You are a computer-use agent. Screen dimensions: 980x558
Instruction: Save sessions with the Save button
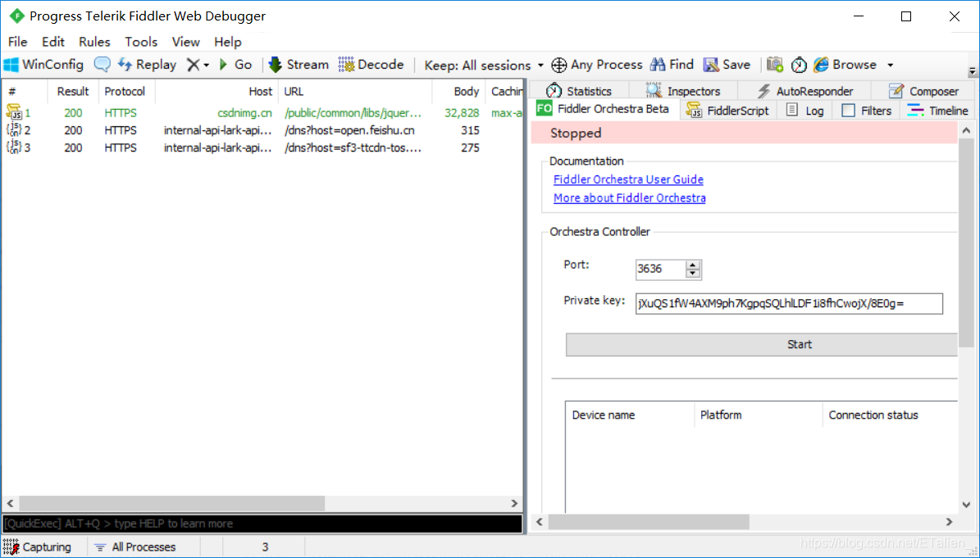(x=727, y=65)
